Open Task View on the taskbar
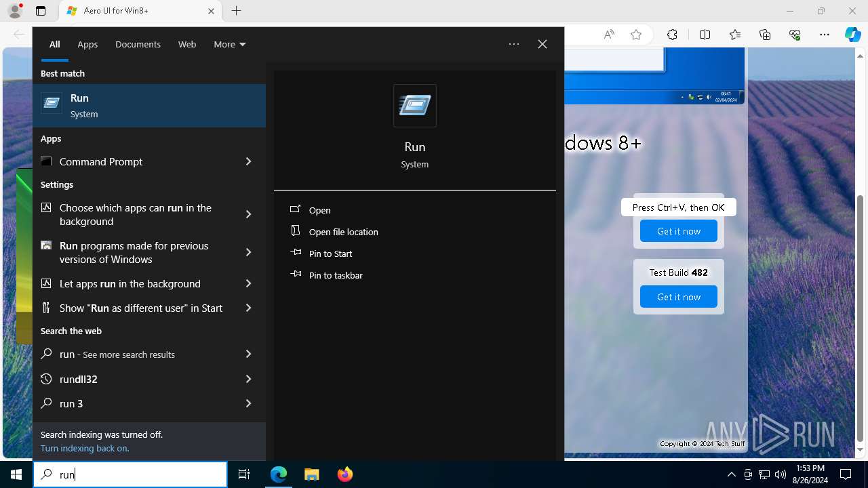The width and height of the screenshot is (868, 488). (244, 474)
